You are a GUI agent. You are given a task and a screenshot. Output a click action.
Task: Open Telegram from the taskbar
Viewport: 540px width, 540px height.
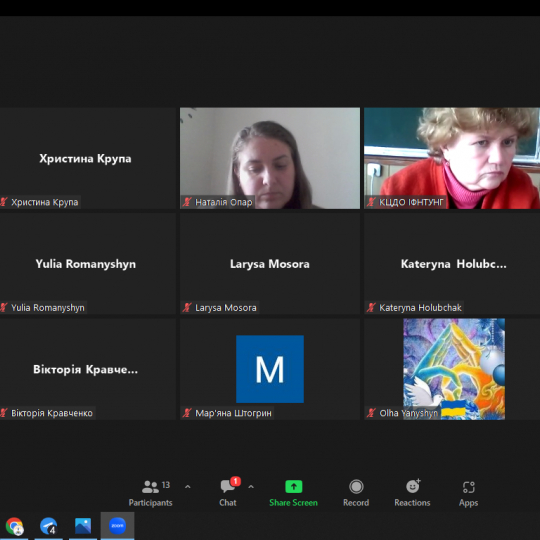(x=48, y=526)
